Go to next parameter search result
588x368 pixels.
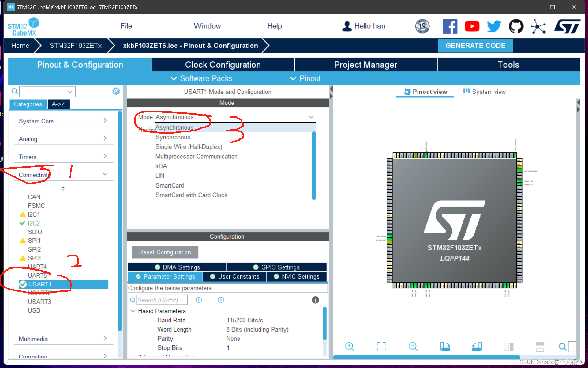coord(221,300)
